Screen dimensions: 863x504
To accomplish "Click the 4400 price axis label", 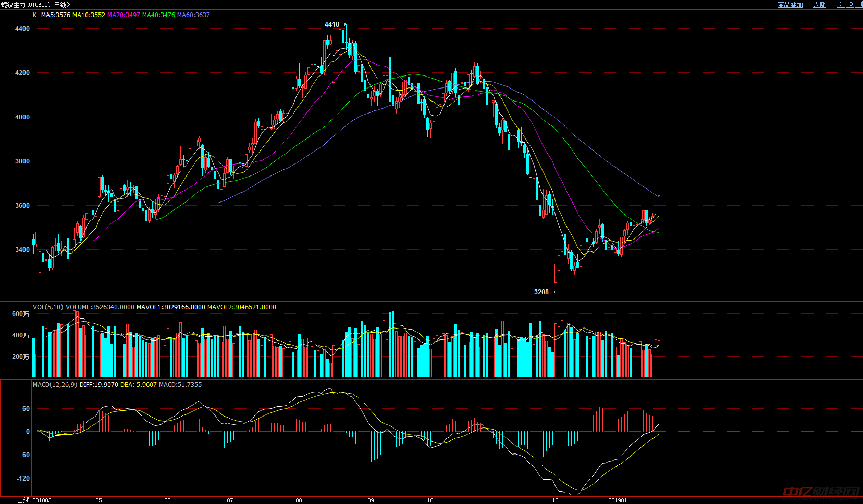I will point(22,29).
